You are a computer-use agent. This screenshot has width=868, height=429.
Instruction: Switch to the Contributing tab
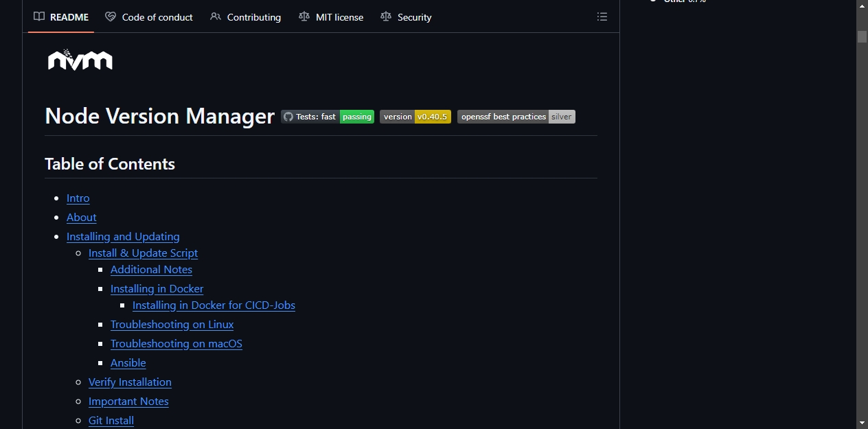click(245, 17)
